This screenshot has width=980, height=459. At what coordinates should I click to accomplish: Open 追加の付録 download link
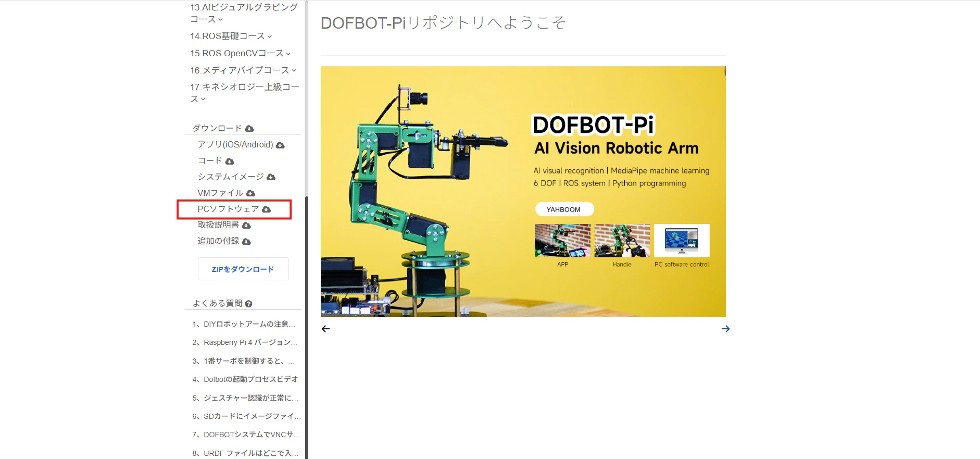[x=218, y=241]
